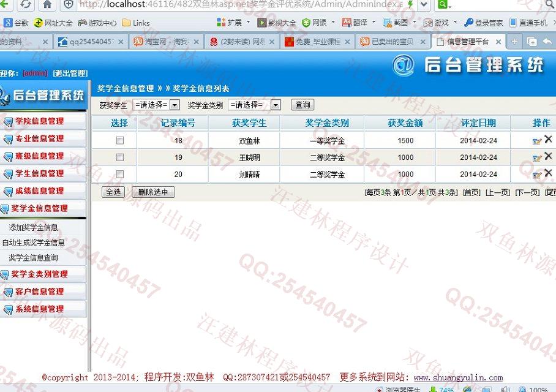Check the box for record 18

(x=120, y=140)
